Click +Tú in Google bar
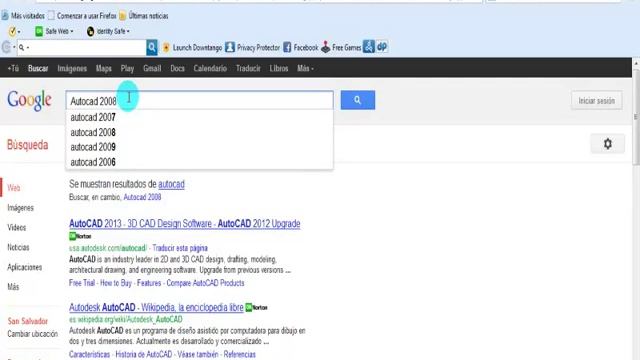 click(13, 69)
